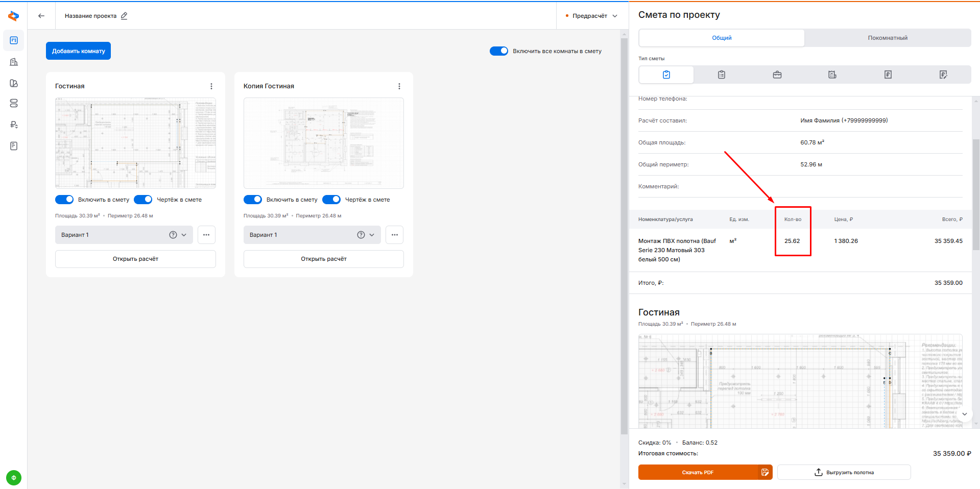980x489 pixels.
Task: Toggle Чертёж в смете for Гостиная
Action: pyautogui.click(x=143, y=200)
